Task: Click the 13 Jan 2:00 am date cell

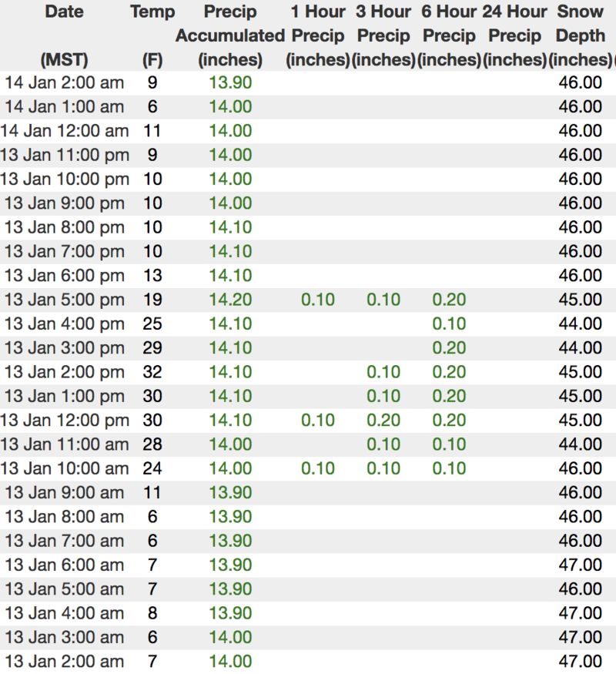Action: coord(64,661)
